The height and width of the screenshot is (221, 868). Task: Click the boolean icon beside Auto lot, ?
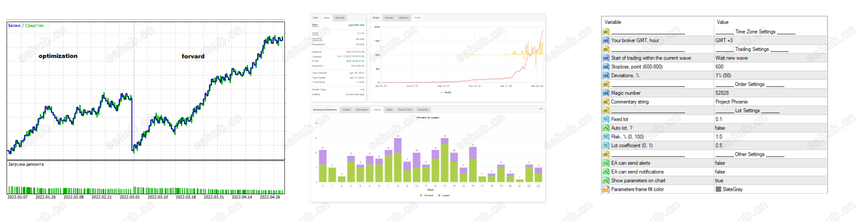605,128
